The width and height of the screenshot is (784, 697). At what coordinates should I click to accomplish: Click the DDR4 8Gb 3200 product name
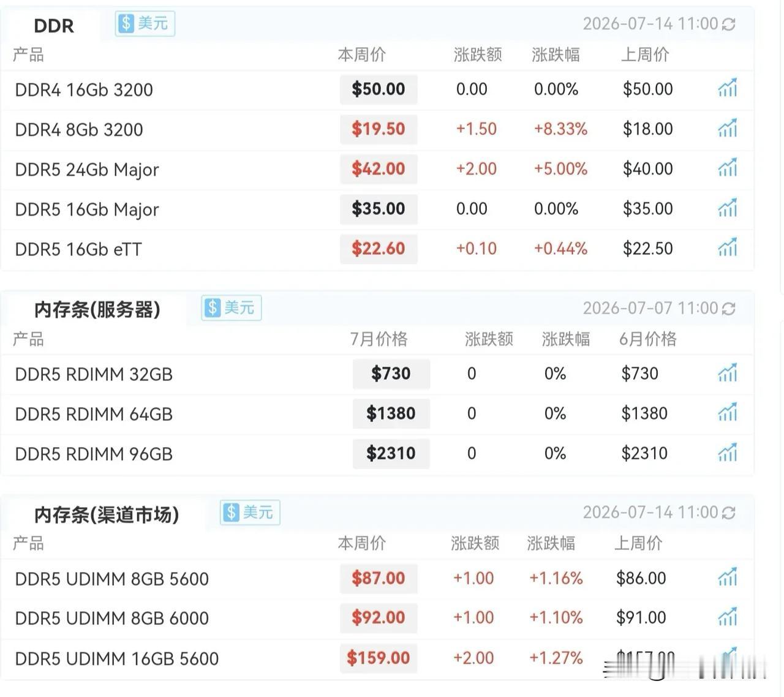click(x=79, y=130)
